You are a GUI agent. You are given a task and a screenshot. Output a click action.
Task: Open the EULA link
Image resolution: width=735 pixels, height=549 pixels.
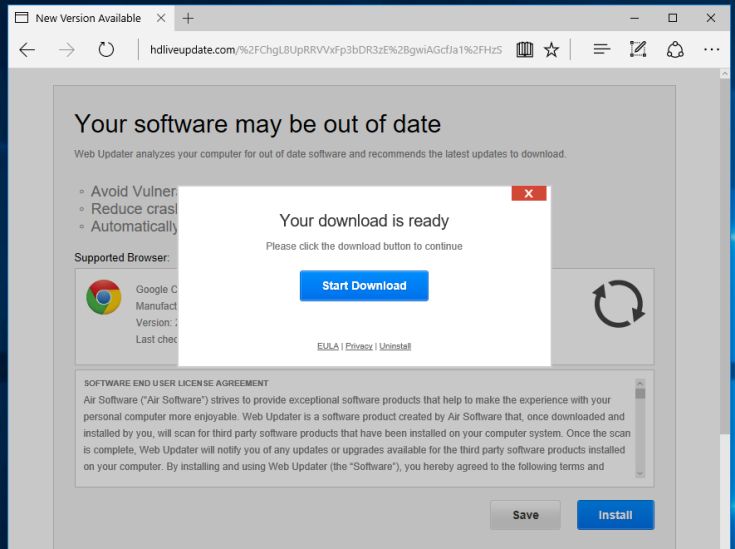(x=328, y=346)
